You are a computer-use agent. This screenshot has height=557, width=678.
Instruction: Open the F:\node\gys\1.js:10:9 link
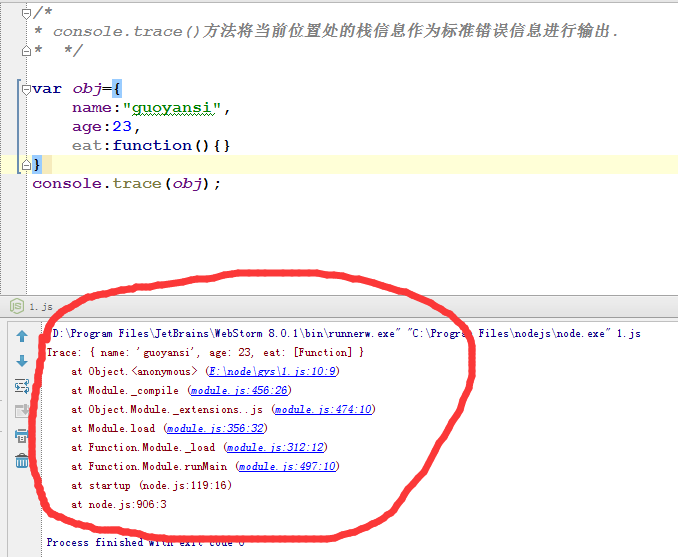[271, 371]
